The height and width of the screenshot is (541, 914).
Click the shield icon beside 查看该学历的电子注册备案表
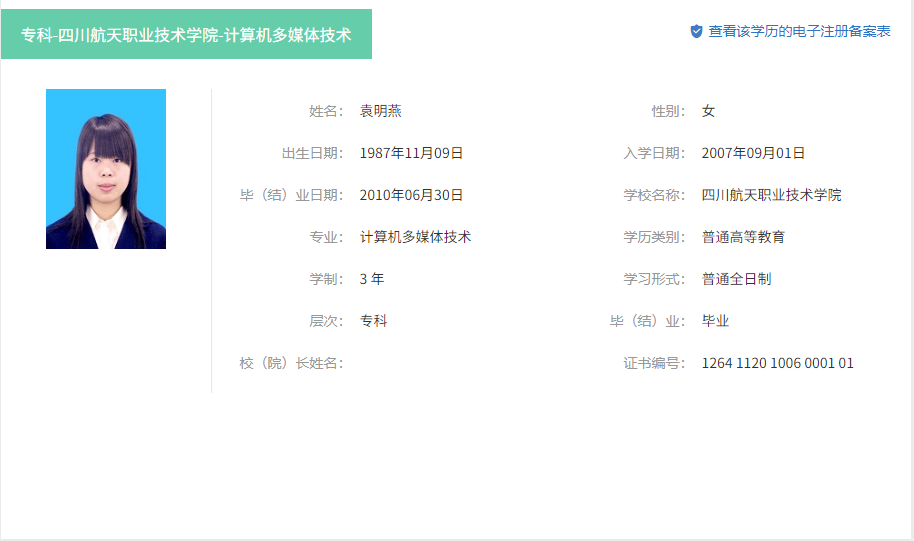click(x=696, y=31)
